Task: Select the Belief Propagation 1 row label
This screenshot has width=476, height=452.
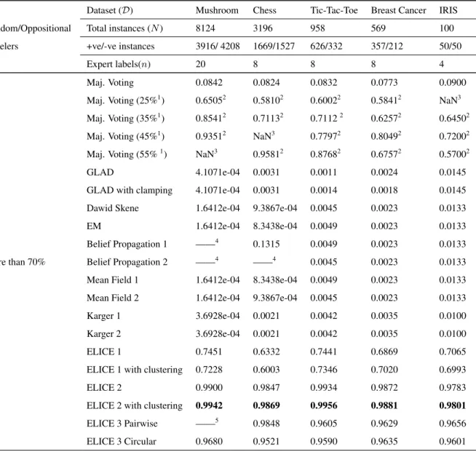Action: tap(127, 244)
